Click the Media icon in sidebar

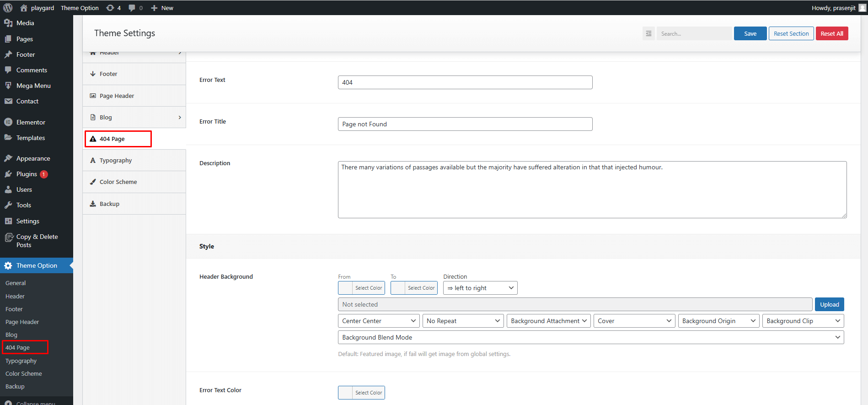click(x=8, y=23)
